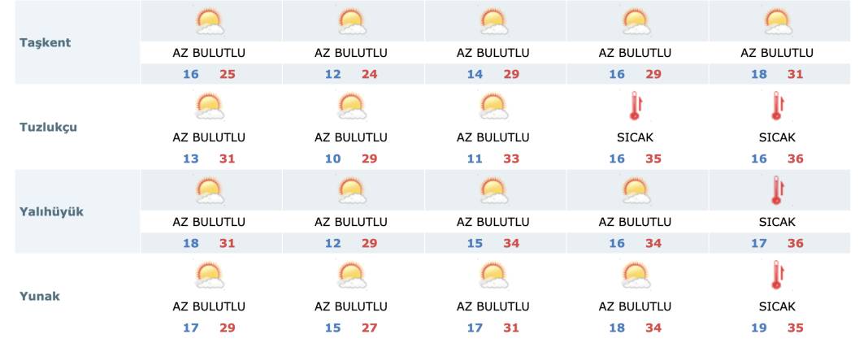Click Tuzlukçu's hot thermometer icon above 16–36
Image resolution: width=868 pixels, height=356 pixels.
point(777,106)
